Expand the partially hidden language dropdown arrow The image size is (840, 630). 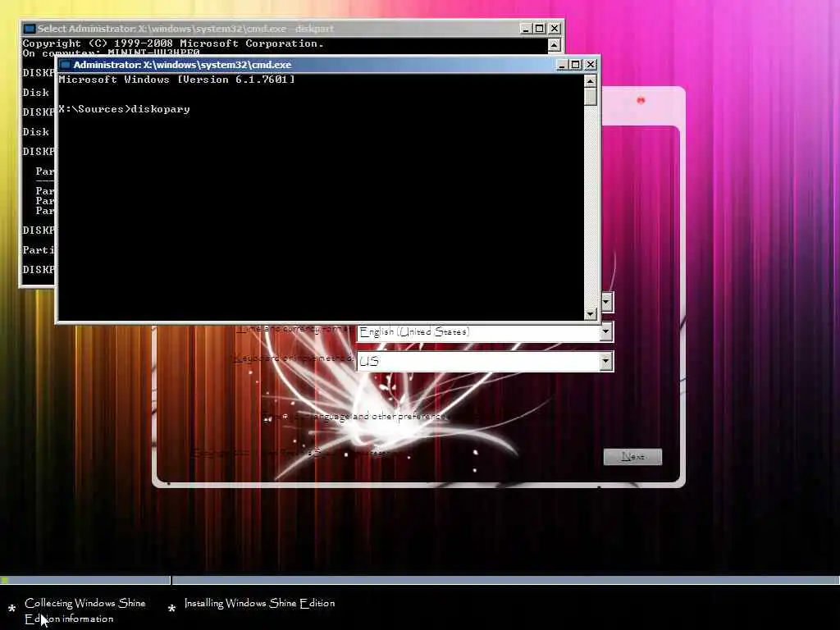point(606,302)
